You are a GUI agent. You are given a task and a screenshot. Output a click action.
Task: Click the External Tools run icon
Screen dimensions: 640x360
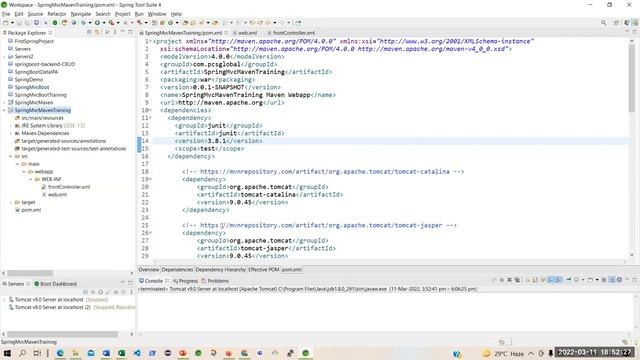[111, 23]
